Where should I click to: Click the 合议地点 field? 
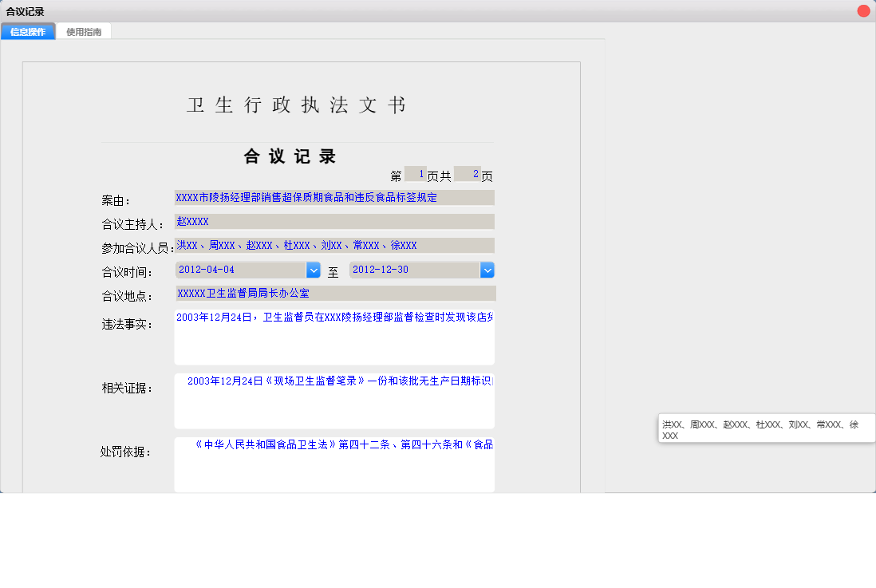point(333,293)
